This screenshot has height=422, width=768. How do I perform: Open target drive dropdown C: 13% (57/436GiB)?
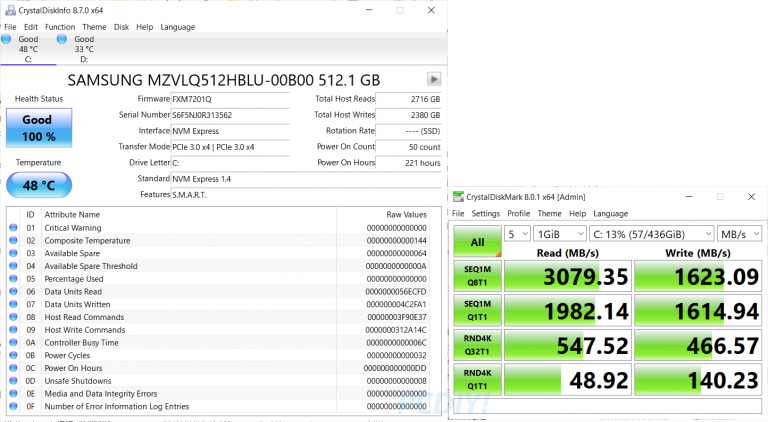[x=651, y=234]
